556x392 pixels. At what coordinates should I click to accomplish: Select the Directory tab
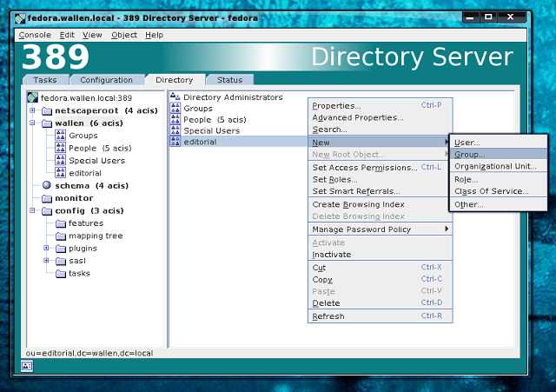(x=175, y=80)
